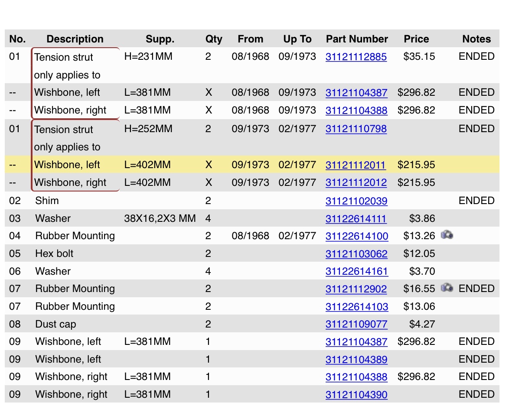Click the Description column header
The height and width of the screenshot is (409, 532).
tap(75, 39)
